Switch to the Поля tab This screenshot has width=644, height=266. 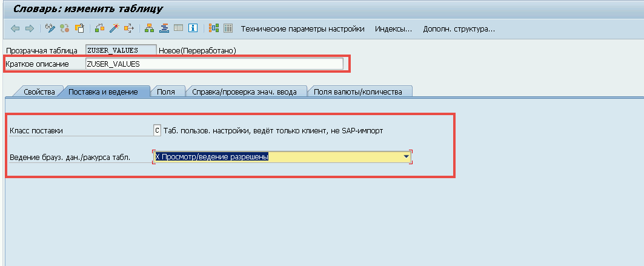click(166, 92)
